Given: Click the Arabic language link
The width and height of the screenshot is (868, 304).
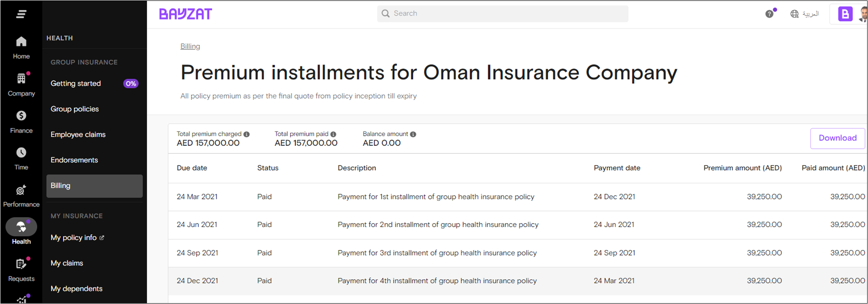Looking at the screenshot, I should (810, 14).
